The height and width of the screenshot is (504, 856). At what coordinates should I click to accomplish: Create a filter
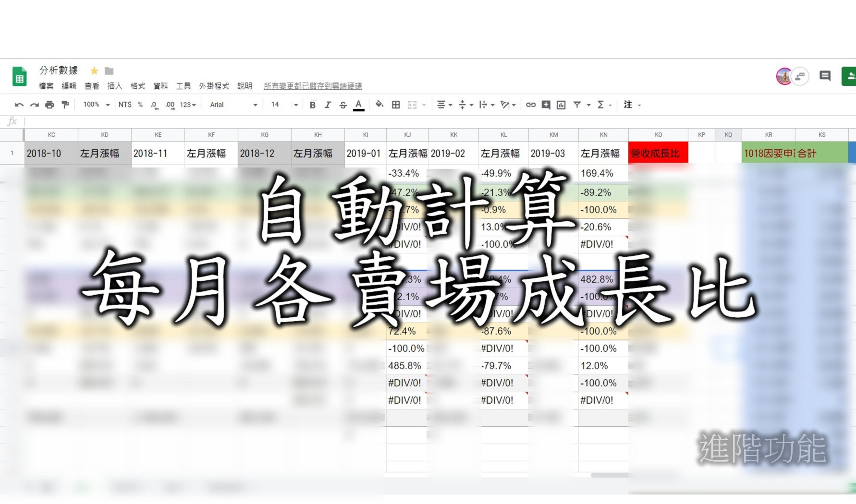(x=578, y=104)
